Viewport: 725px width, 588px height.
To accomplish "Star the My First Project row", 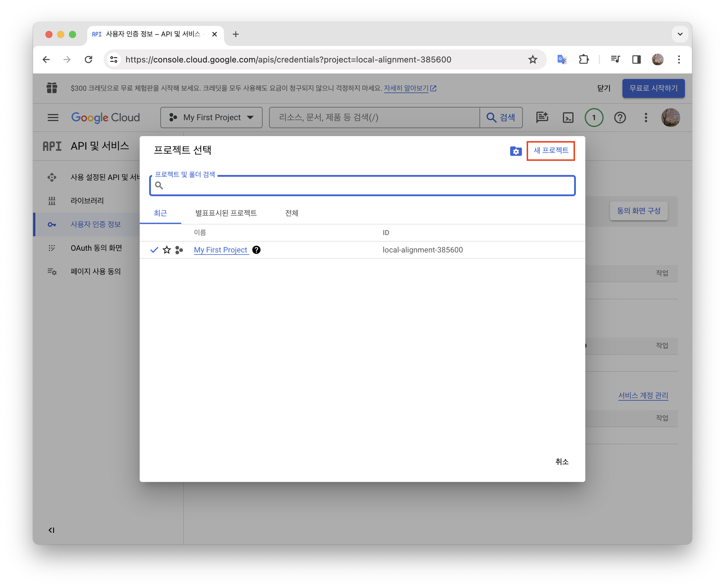I will click(167, 250).
